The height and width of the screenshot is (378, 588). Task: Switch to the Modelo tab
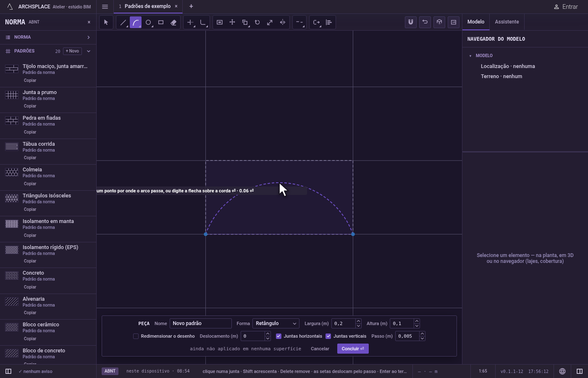tap(476, 22)
